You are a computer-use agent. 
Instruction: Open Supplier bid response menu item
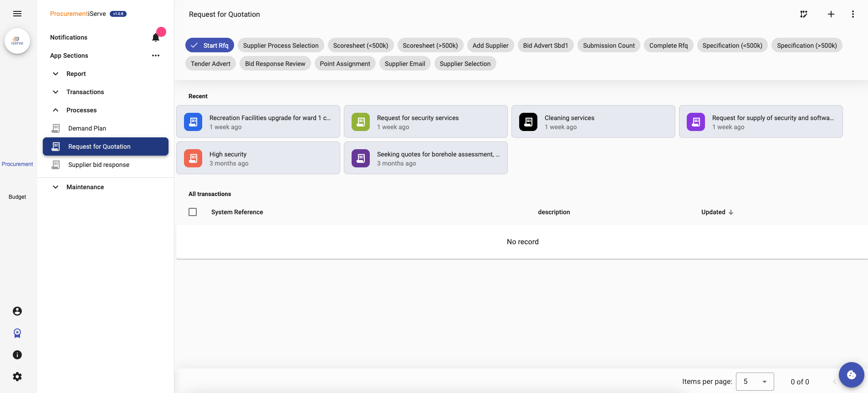click(98, 165)
